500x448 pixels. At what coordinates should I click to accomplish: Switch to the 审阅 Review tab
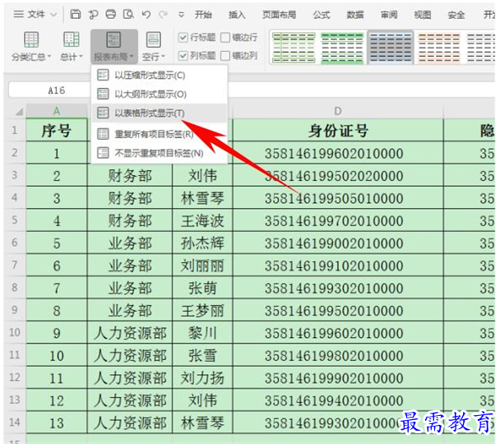pos(389,15)
